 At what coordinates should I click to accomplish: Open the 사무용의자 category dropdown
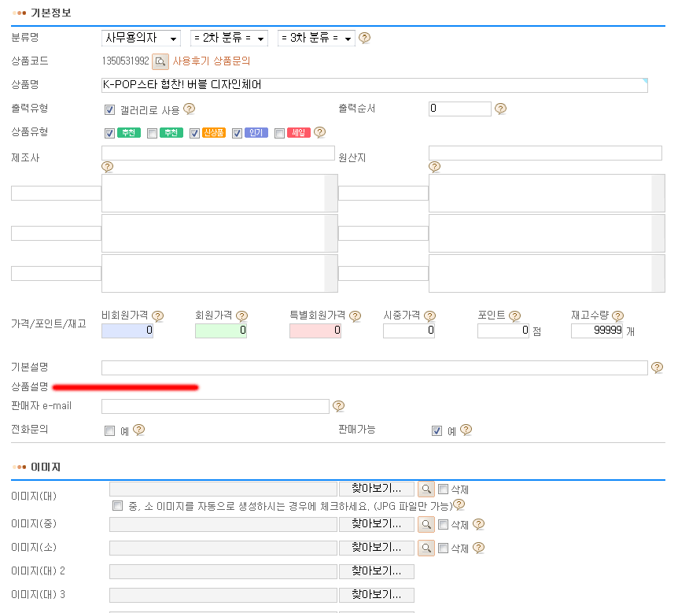pos(141,38)
